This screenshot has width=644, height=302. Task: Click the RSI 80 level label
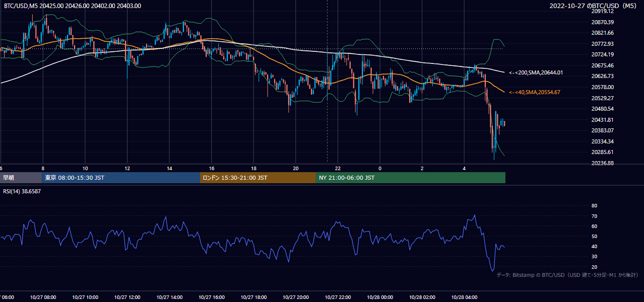click(594, 206)
